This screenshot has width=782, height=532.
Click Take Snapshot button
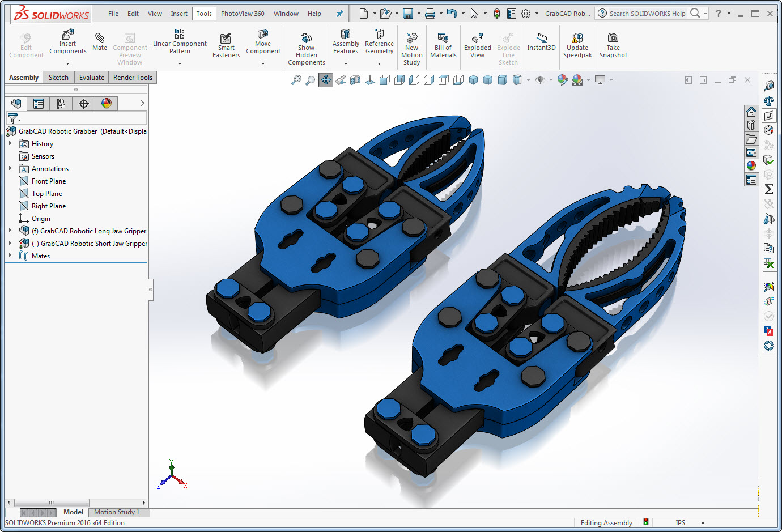(613, 45)
